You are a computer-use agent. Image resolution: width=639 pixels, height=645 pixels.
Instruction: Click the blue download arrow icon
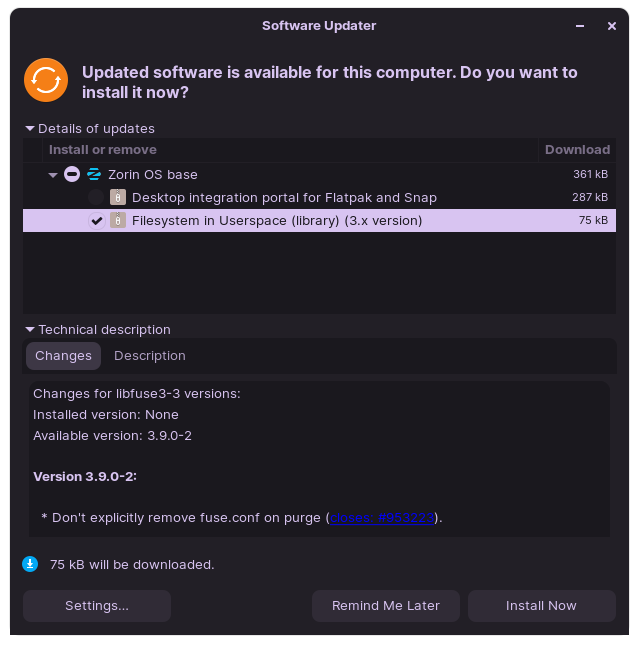click(30, 564)
